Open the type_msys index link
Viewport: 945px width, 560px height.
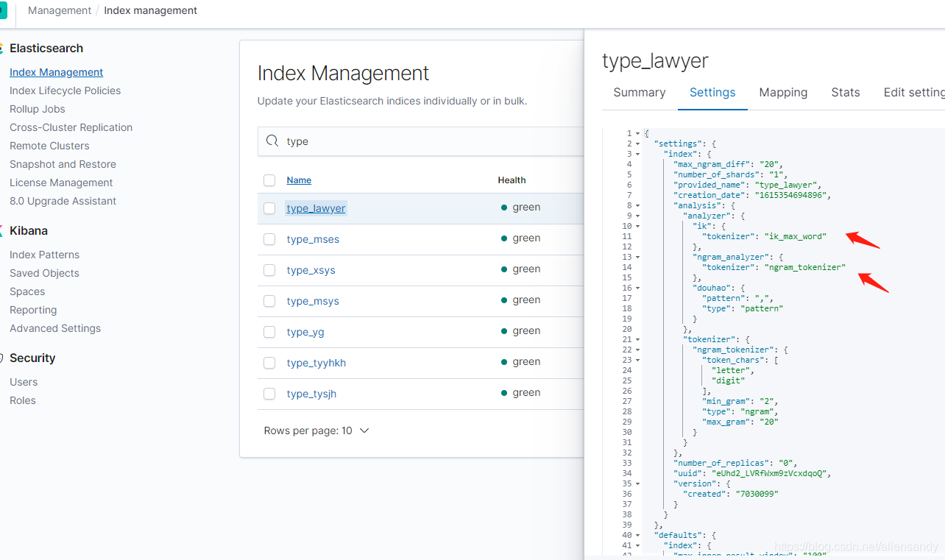313,301
